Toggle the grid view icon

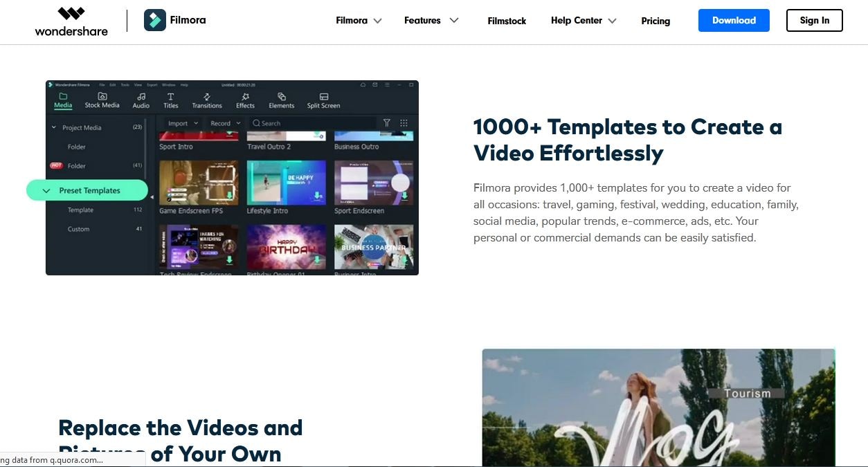tap(404, 123)
